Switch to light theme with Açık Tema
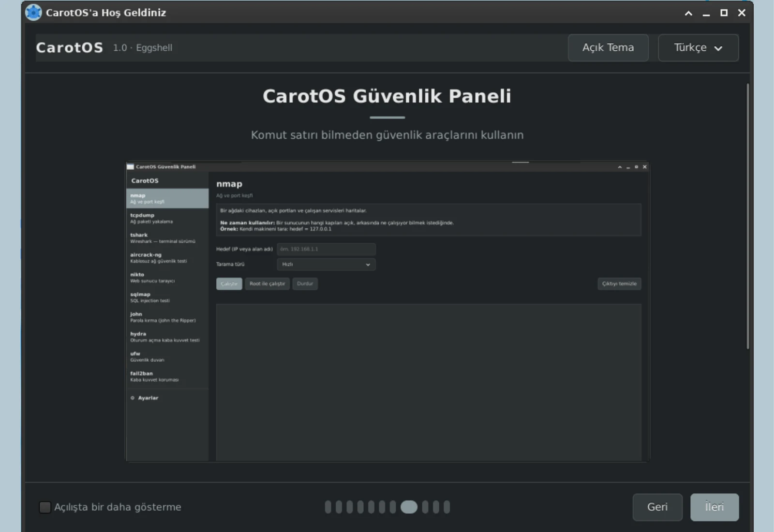774x532 pixels. [608, 47]
